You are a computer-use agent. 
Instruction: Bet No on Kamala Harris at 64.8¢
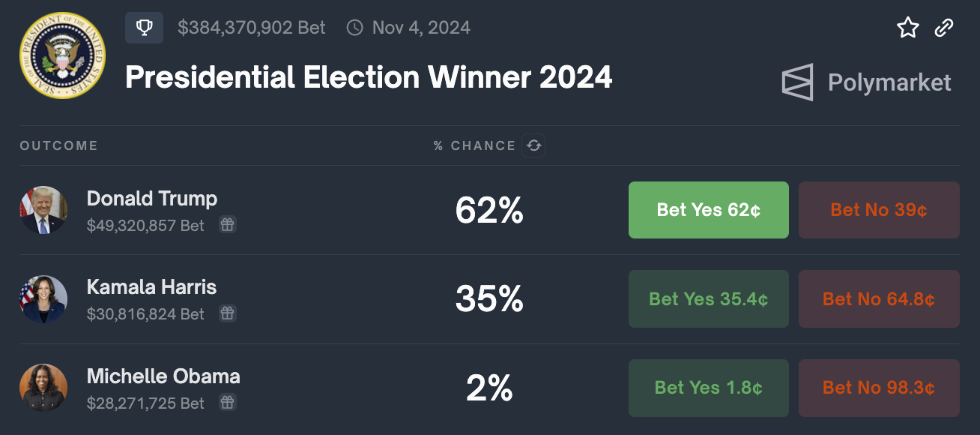coord(879,299)
